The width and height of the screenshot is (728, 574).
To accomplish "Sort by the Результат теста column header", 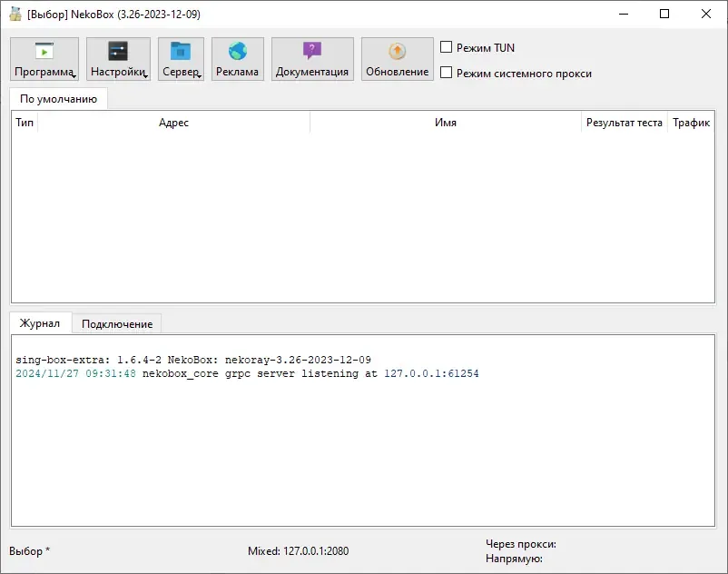I will [x=624, y=123].
